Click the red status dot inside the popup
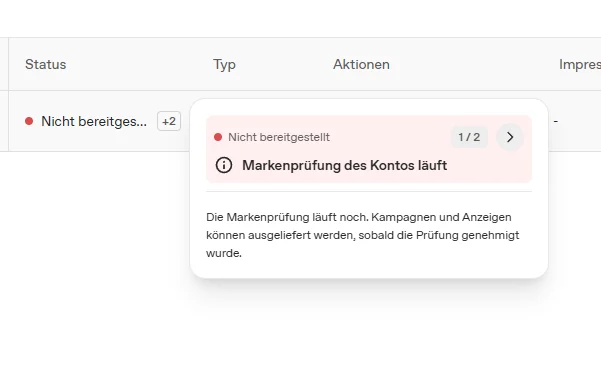This screenshot has width=601, height=368. (x=218, y=137)
